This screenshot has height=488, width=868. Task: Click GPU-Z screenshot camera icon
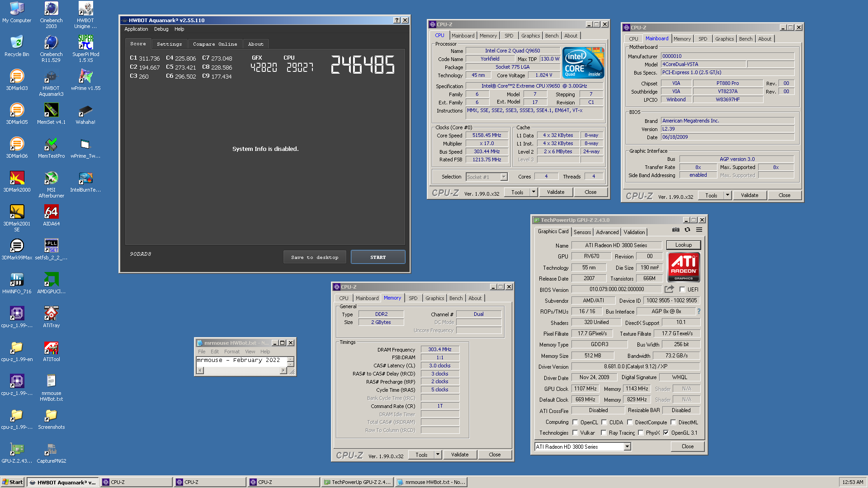[x=675, y=230]
